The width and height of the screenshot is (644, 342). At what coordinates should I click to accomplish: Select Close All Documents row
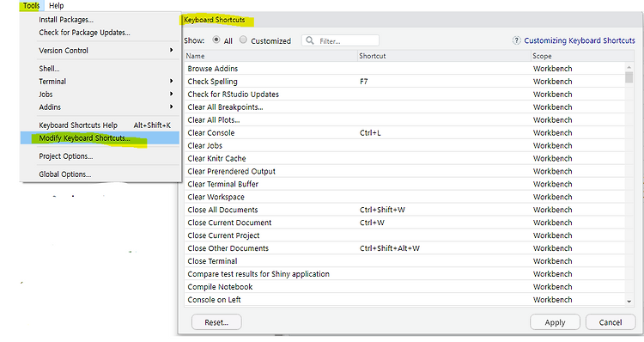click(x=404, y=210)
